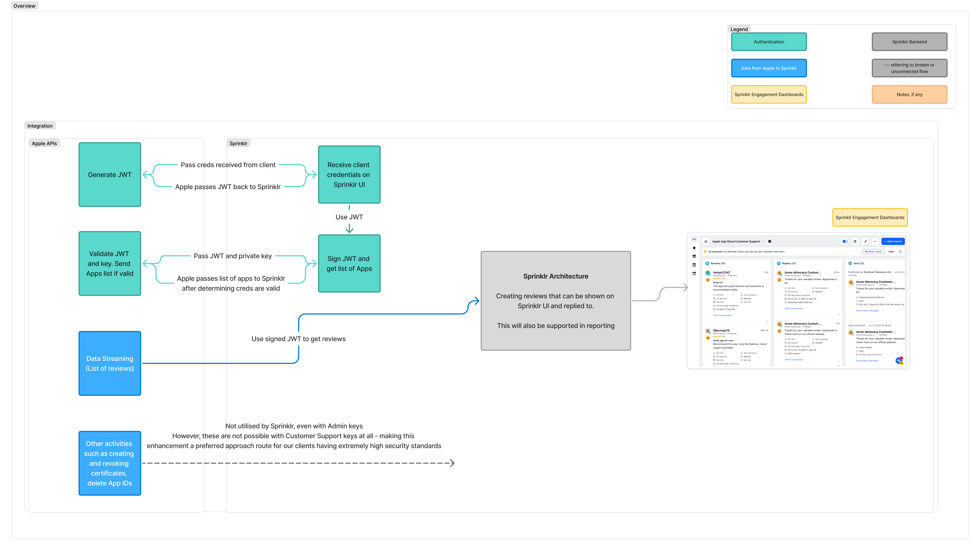The height and width of the screenshot is (550, 980).
Task: Select the Integration frame label
Action: pyautogui.click(x=40, y=126)
